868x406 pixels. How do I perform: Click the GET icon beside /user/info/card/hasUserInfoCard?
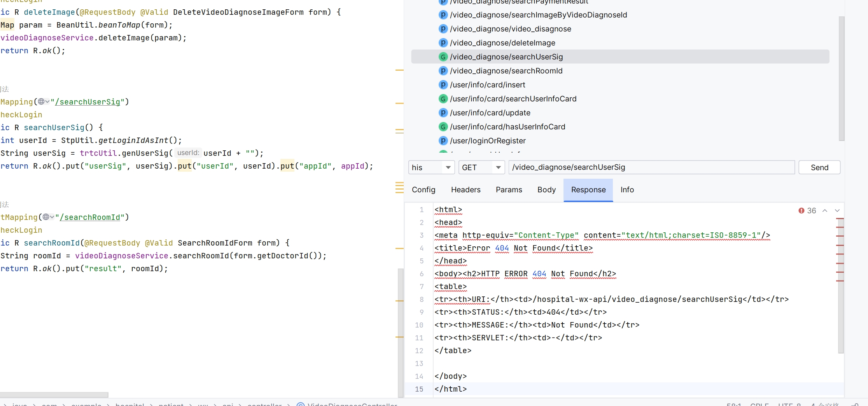click(x=443, y=127)
